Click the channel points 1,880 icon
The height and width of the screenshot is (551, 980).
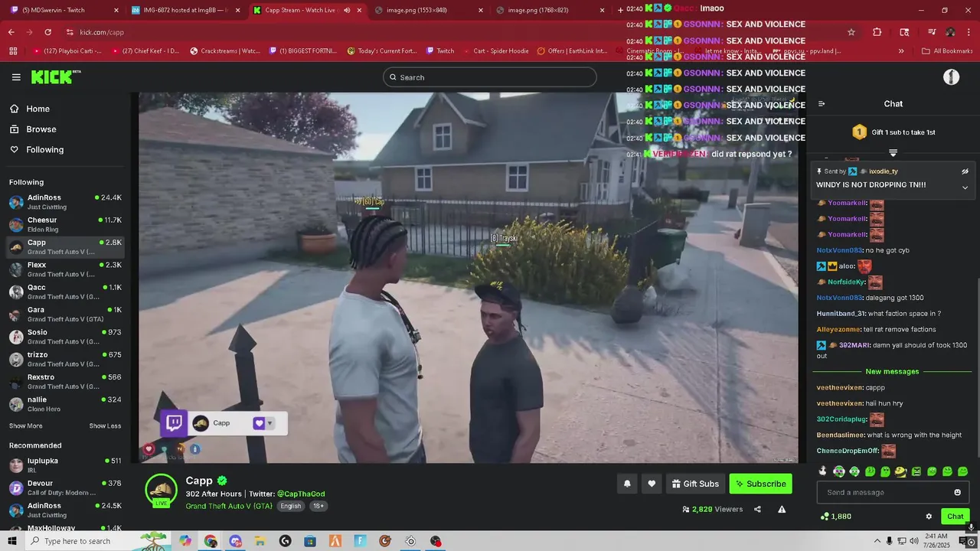824,517
